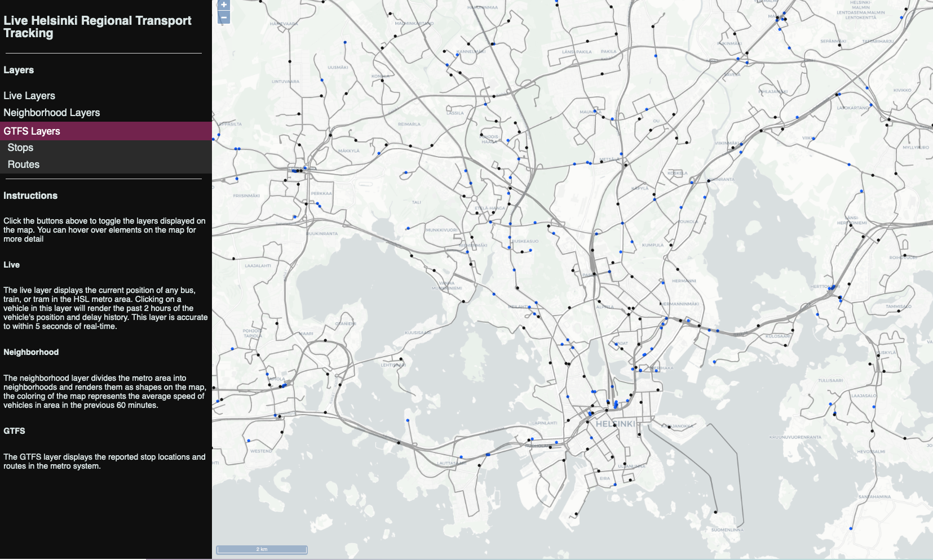Click the SUOMENLINNA label on the map

pyautogui.click(x=727, y=530)
